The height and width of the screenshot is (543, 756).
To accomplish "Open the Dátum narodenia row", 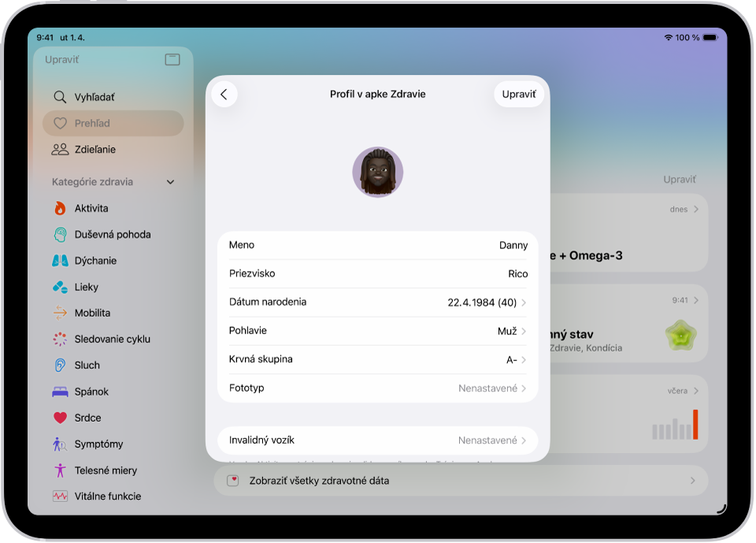I will click(x=377, y=302).
